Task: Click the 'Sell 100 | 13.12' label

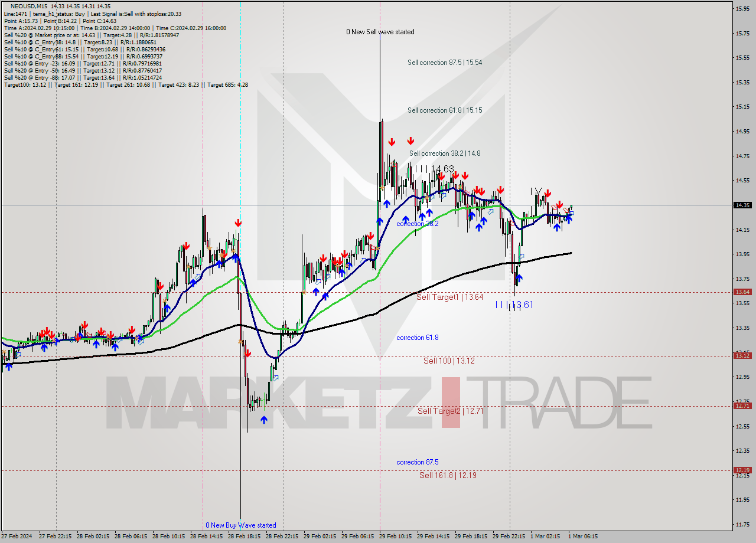Action: click(449, 360)
